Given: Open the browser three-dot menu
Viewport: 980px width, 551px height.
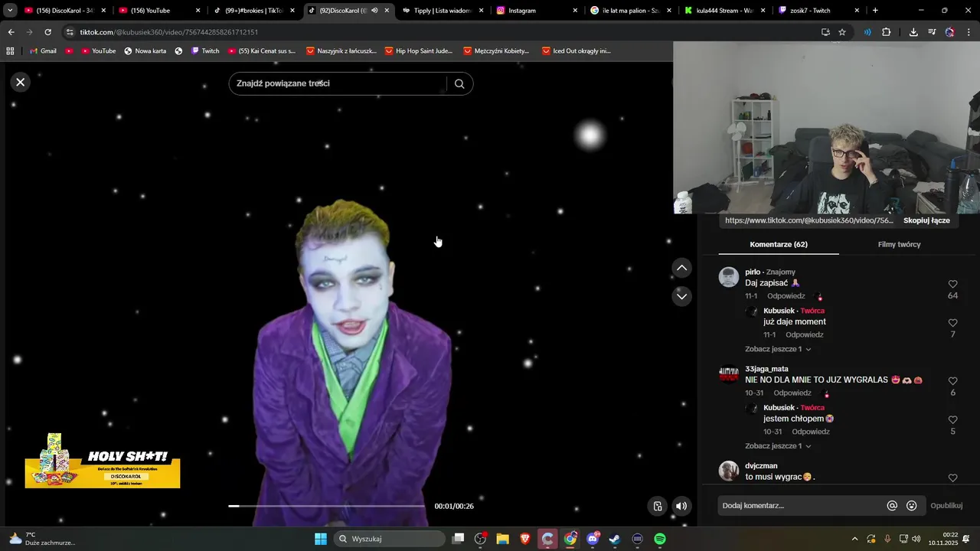Looking at the screenshot, I should tap(969, 32).
